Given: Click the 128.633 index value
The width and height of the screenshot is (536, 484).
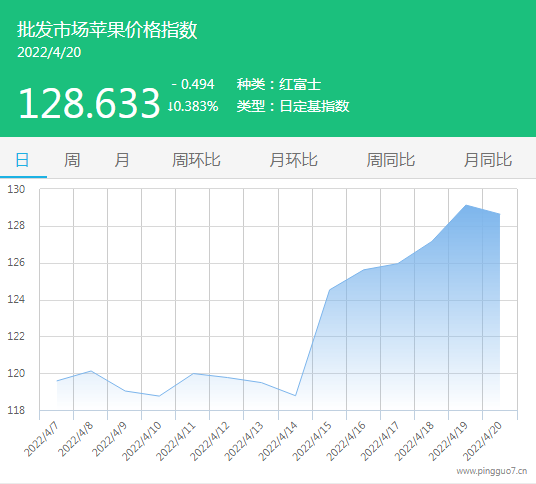Looking at the screenshot, I should point(89,103).
